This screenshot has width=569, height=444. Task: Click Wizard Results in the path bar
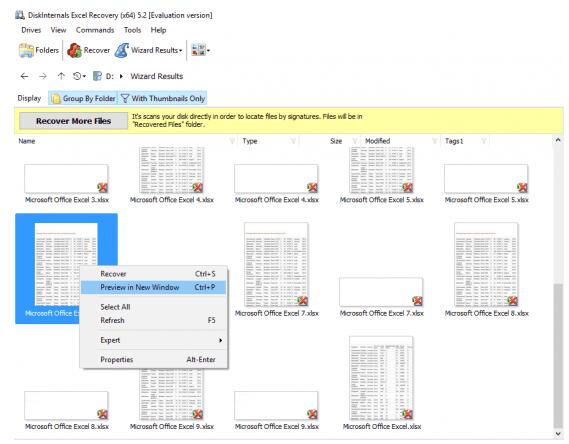157,76
